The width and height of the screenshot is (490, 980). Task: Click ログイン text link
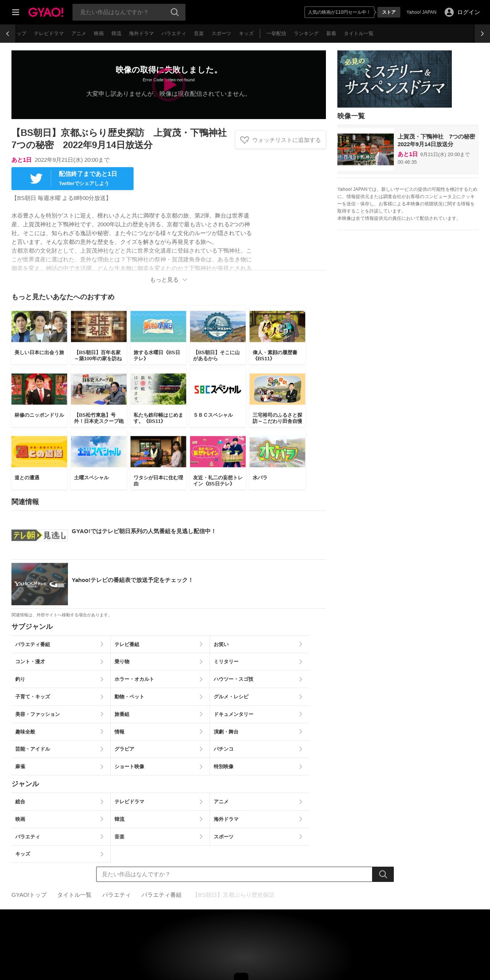[469, 12]
